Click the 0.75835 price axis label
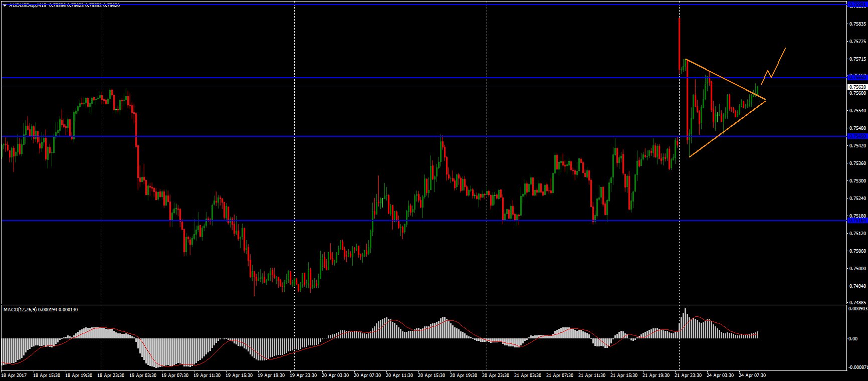 858,24
